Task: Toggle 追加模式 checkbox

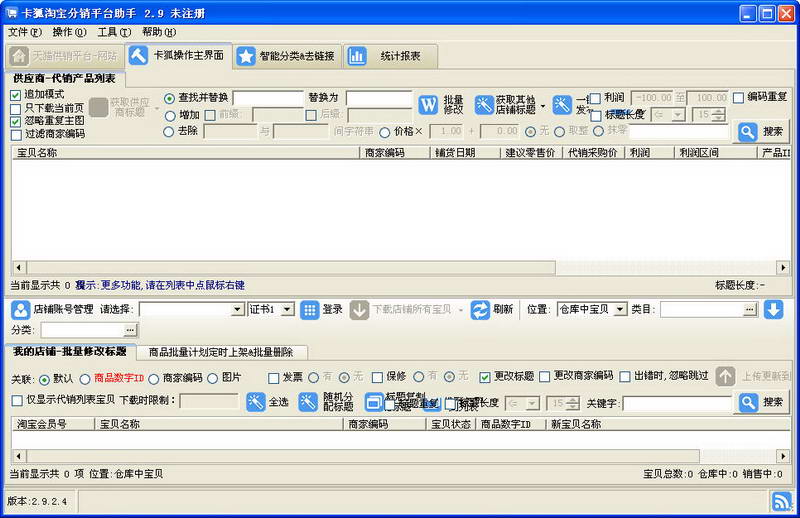Action: click(16, 95)
